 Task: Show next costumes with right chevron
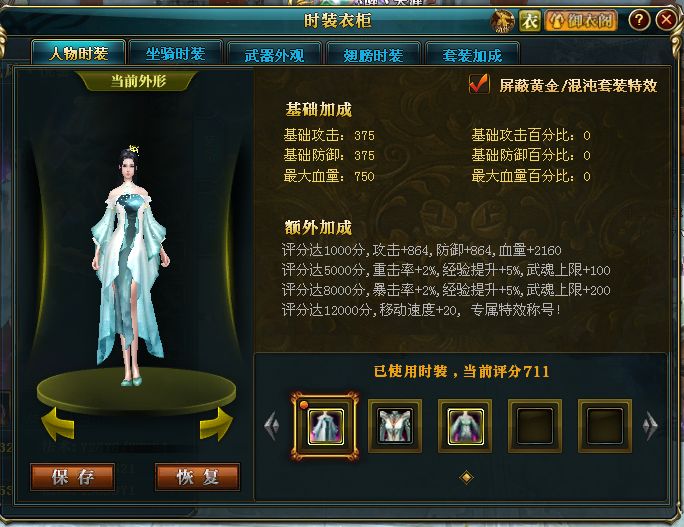[650, 425]
